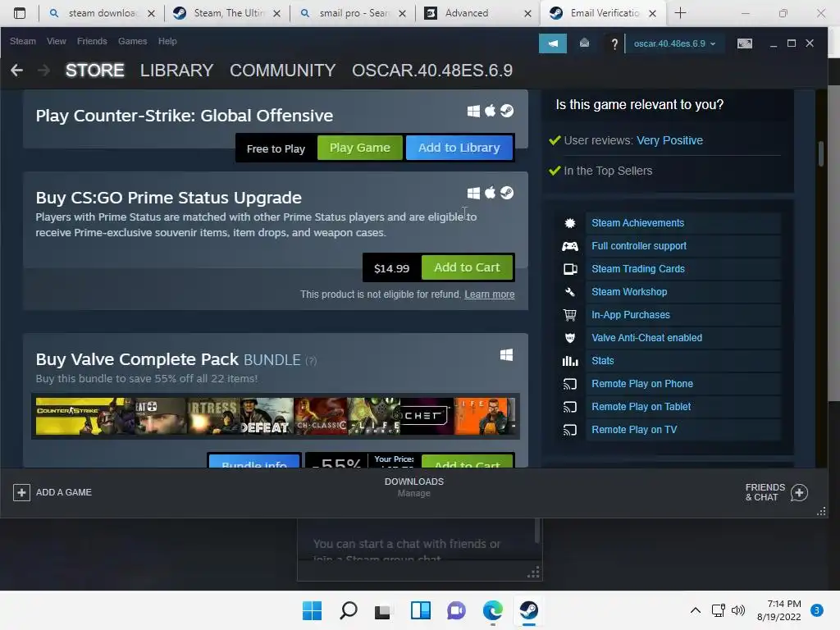This screenshot has width=840, height=630.
Task: Click the Valve Anti-Cheat shield icon
Action: click(570, 338)
